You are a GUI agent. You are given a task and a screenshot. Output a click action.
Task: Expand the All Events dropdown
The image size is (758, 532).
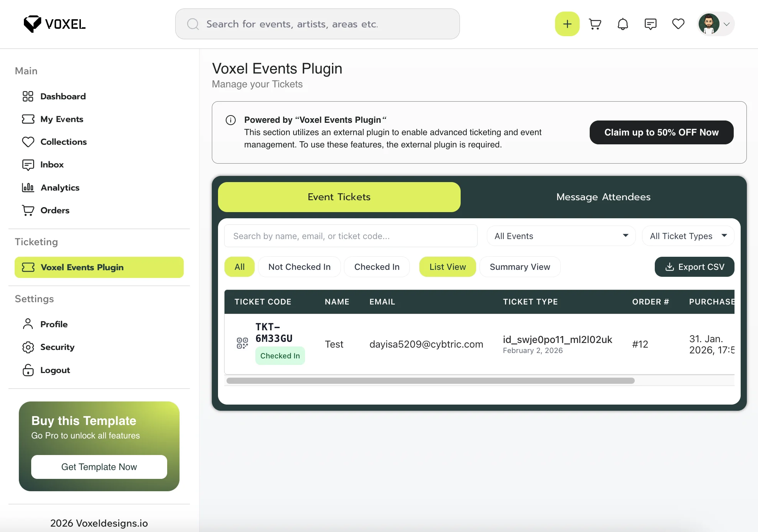[561, 236]
